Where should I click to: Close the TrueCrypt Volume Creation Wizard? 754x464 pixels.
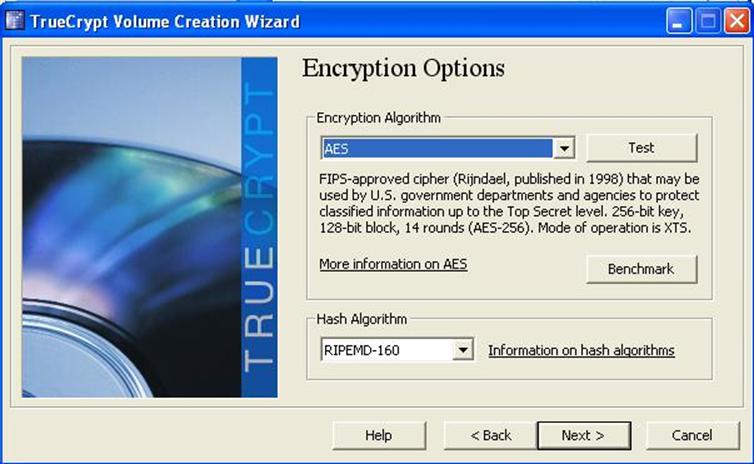[737, 22]
